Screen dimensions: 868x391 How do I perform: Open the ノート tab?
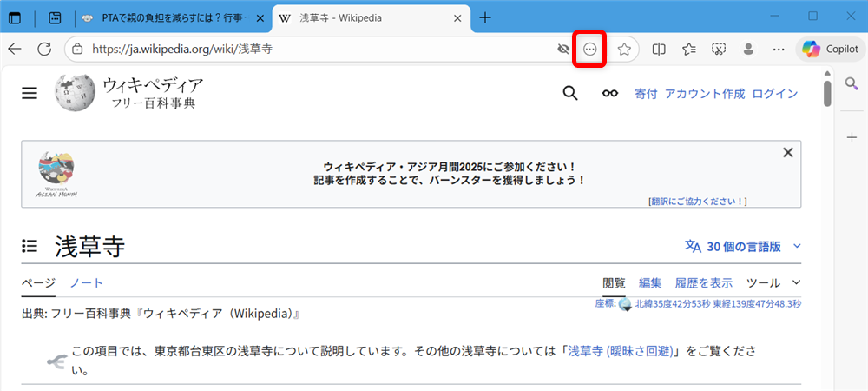86,283
